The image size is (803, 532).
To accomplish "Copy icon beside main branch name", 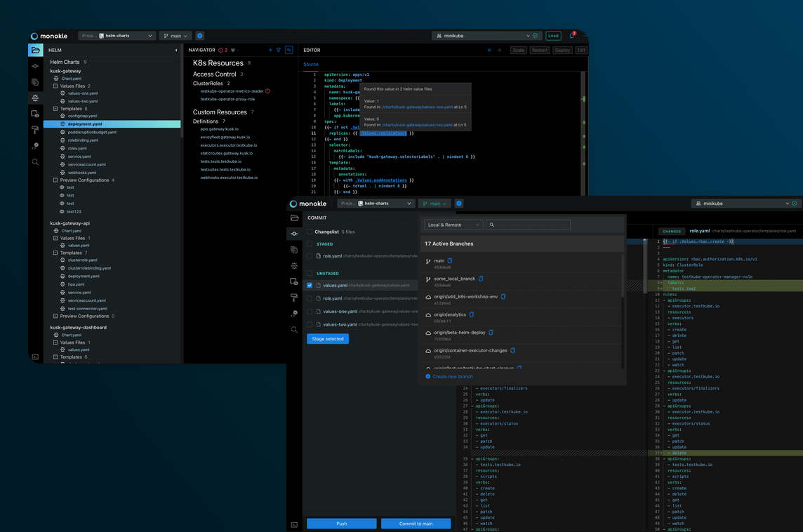I will point(450,260).
